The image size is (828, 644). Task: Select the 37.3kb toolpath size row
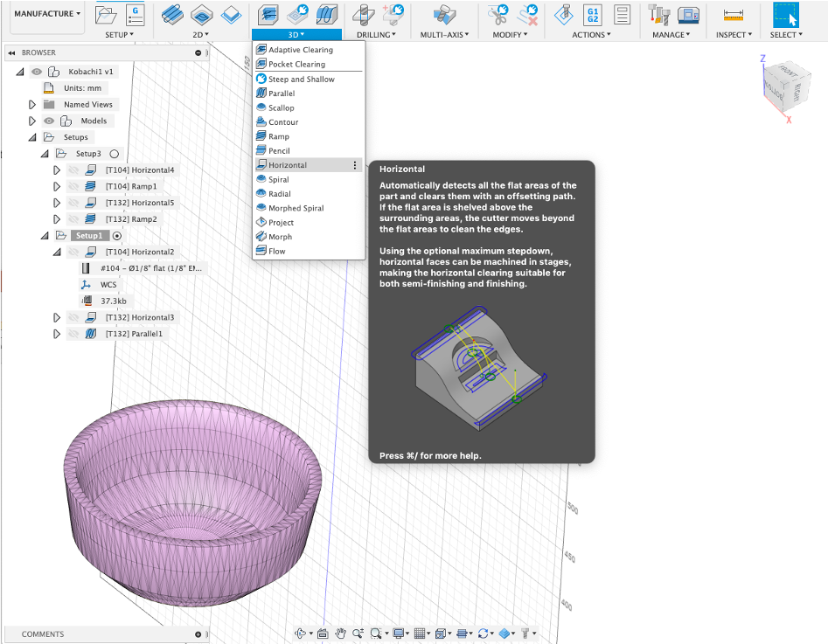(x=104, y=301)
